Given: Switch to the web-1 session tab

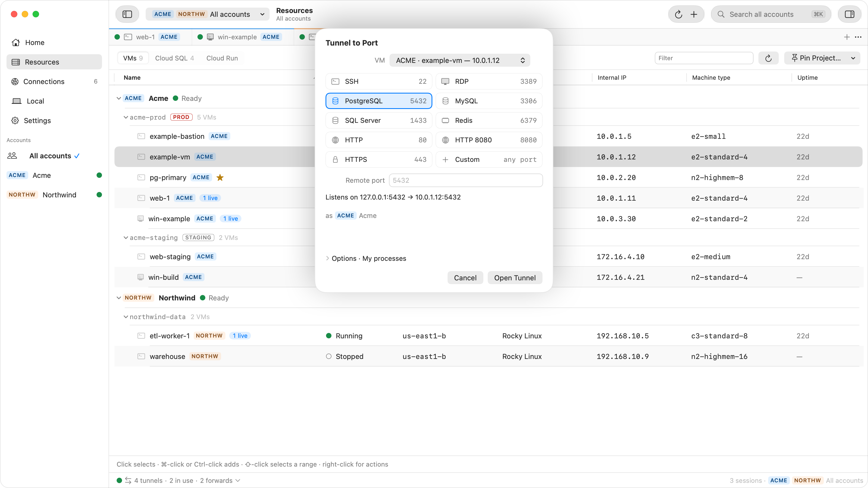Looking at the screenshot, I should click(151, 37).
